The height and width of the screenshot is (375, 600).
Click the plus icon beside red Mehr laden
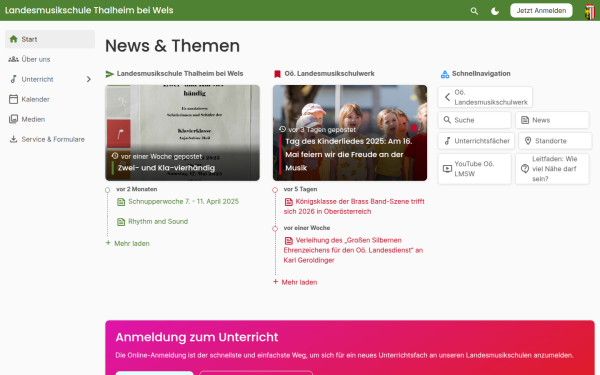(x=276, y=282)
